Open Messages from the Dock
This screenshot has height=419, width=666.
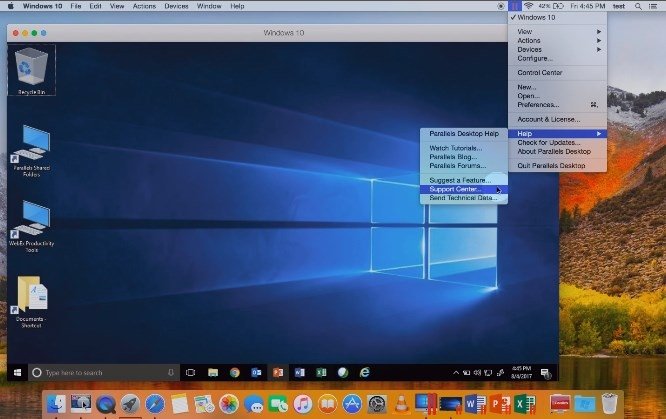(254, 404)
